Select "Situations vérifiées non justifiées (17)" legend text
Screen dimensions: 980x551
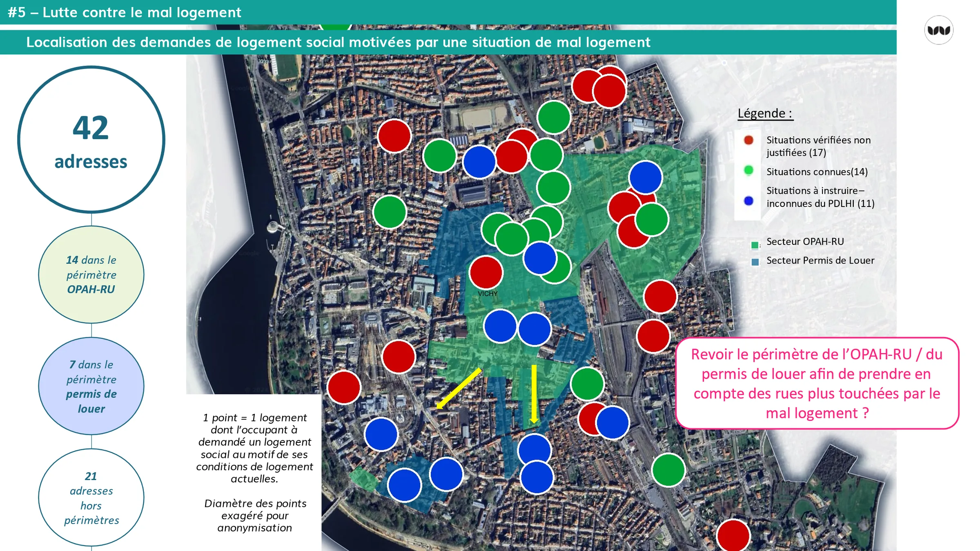point(818,146)
